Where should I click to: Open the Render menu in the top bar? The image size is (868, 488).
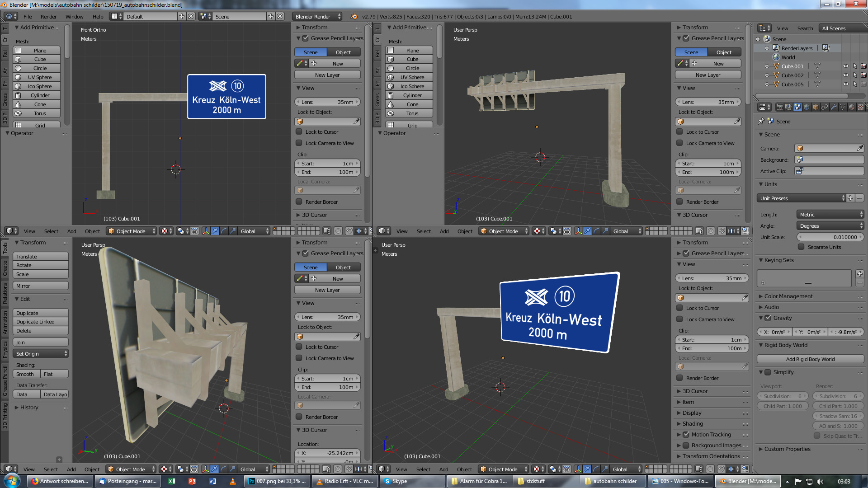tap(48, 17)
